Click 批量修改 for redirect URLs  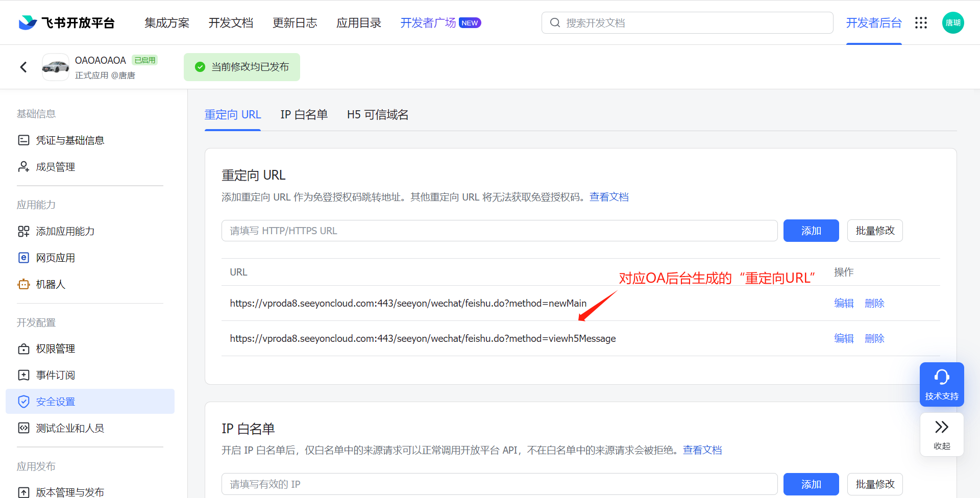[875, 231]
